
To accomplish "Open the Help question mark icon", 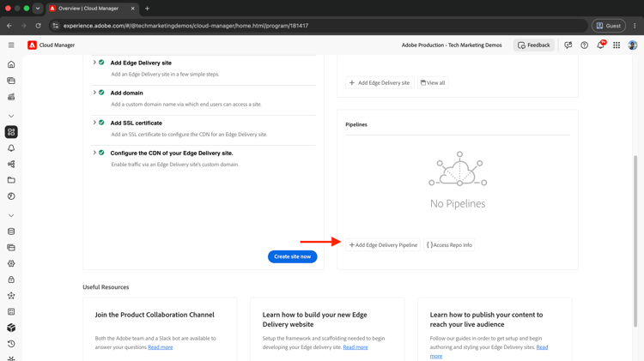I will click(x=584, y=45).
